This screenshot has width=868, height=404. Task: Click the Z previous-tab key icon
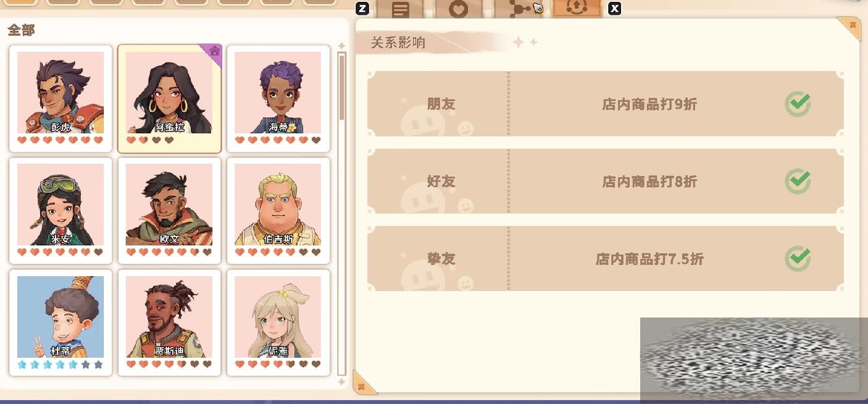coord(362,9)
